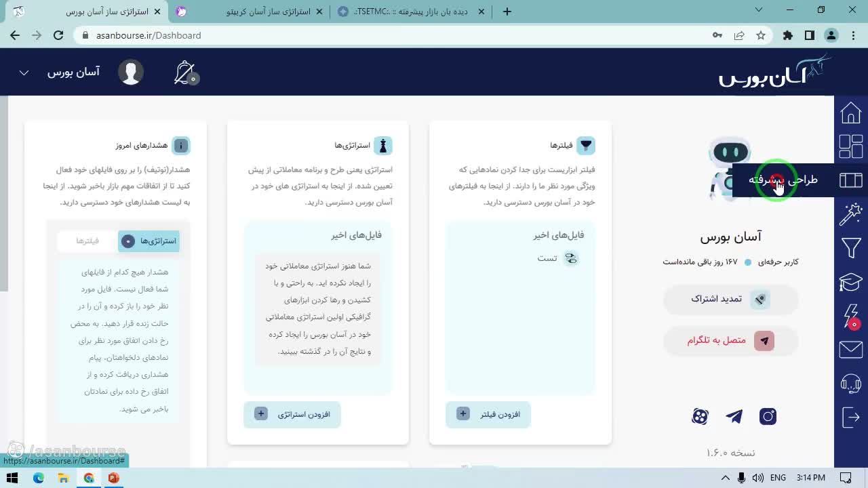868x488 pixels.
Task: Open PowerPoint from the taskbar
Action: 113,478
